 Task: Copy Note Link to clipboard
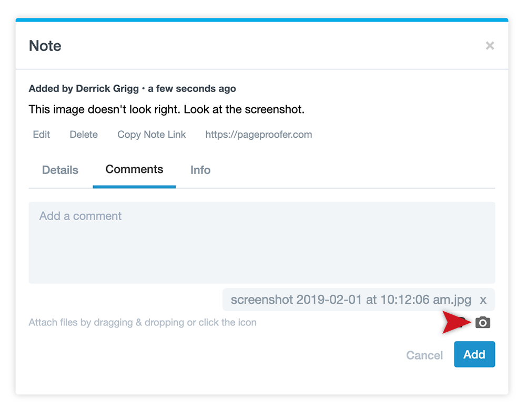point(151,135)
